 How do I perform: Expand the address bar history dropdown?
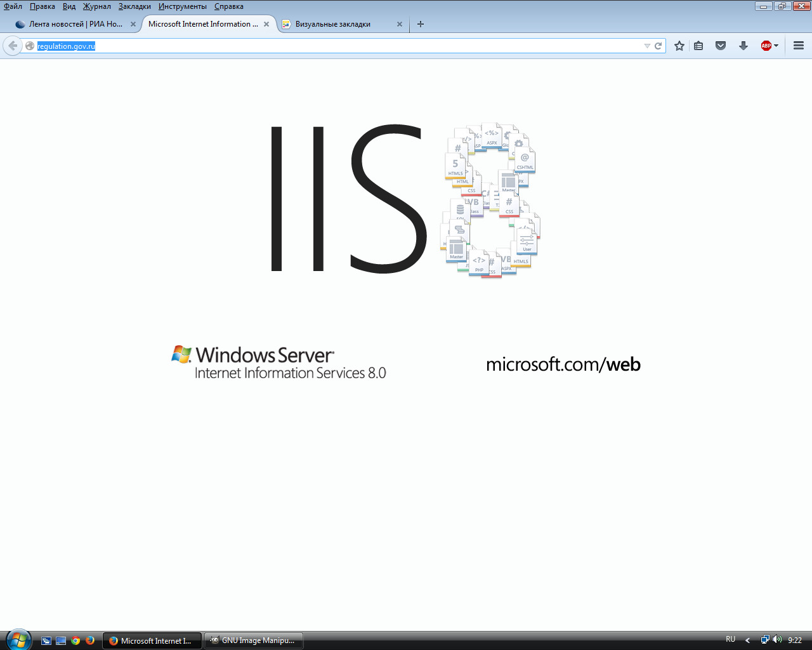(647, 46)
